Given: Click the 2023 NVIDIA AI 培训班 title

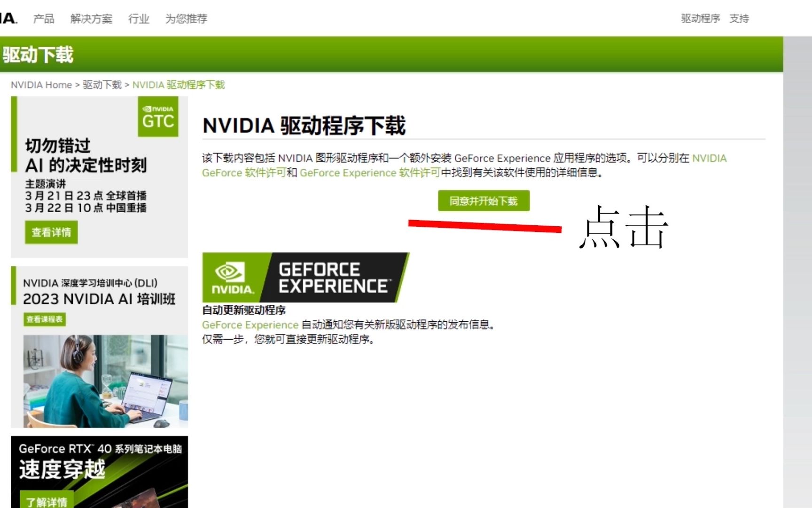Looking at the screenshot, I should [x=99, y=299].
